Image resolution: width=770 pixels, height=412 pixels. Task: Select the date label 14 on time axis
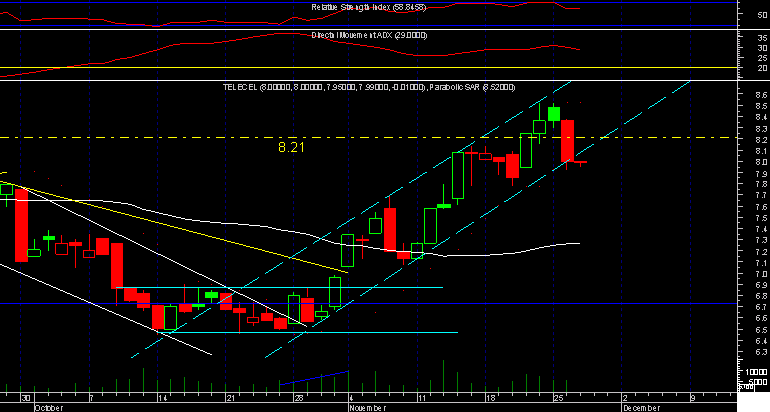click(163, 398)
